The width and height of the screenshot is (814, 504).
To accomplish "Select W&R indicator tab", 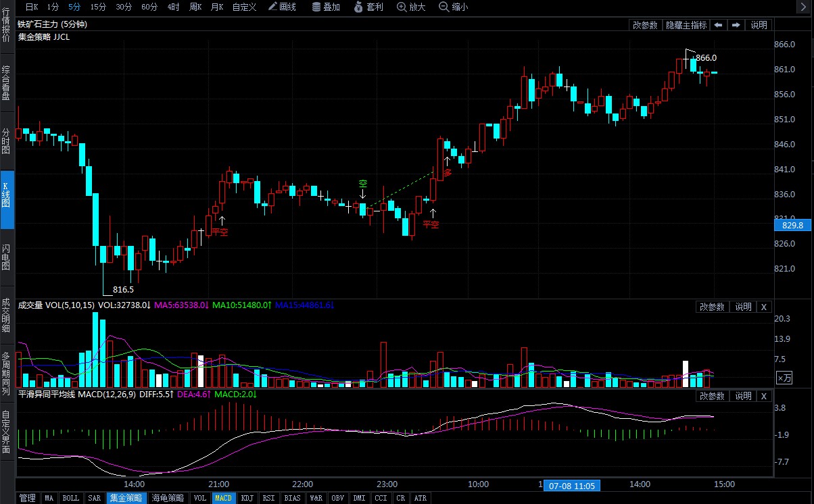I will (316, 498).
